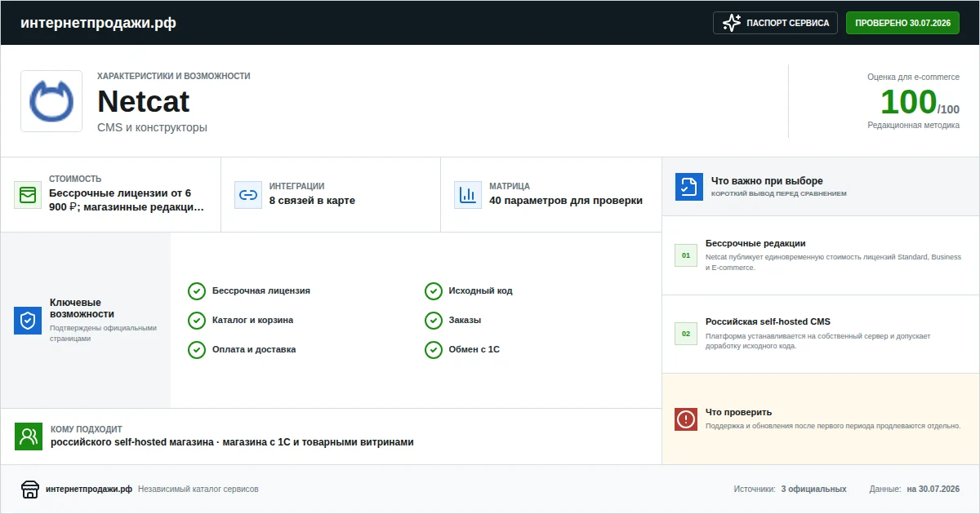Click the Бессрочные редакции heading
The image size is (980, 514).
point(755,243)
